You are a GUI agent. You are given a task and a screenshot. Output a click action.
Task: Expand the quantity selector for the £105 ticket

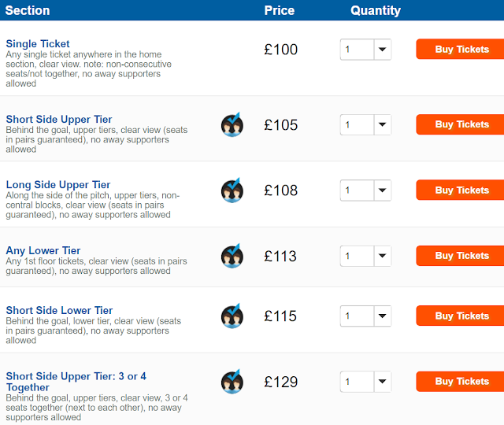tap(365, 124)
